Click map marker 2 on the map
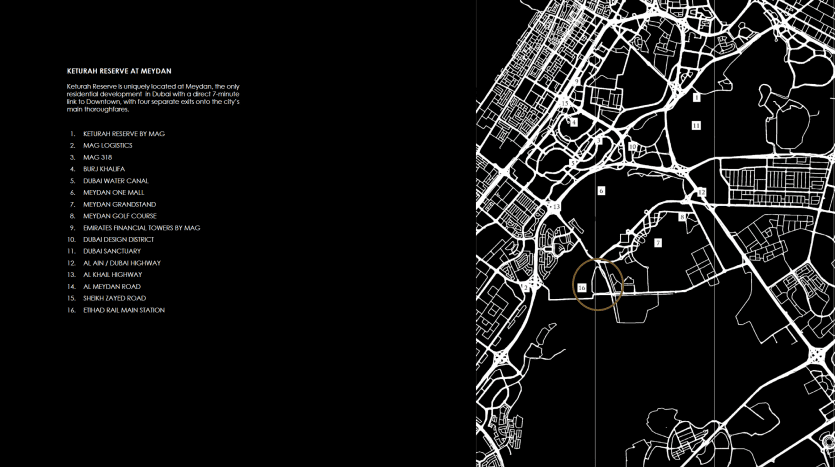Image resolution: width=835 pixels, height=467 pixels. pyautogui.click(x=526, y=288)
